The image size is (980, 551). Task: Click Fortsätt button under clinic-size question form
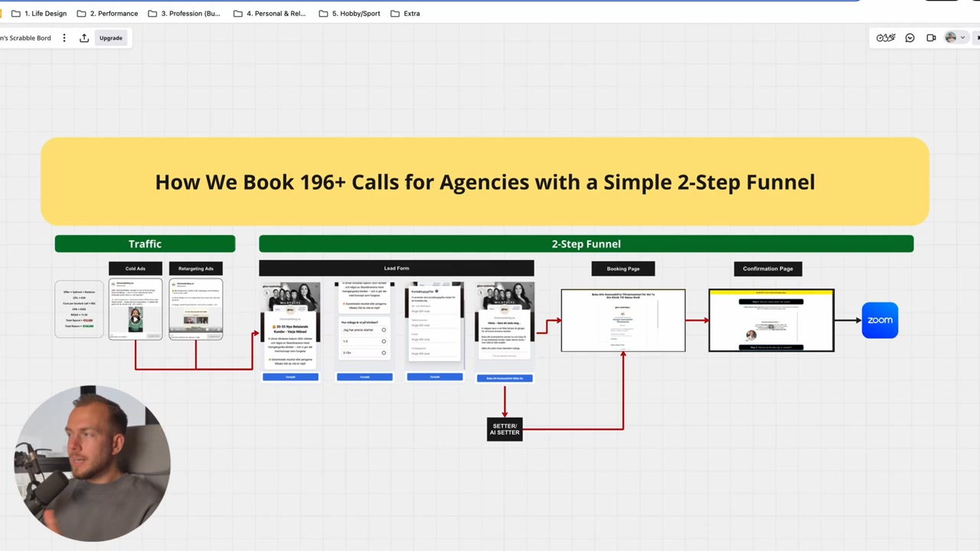tap(364, 377)
